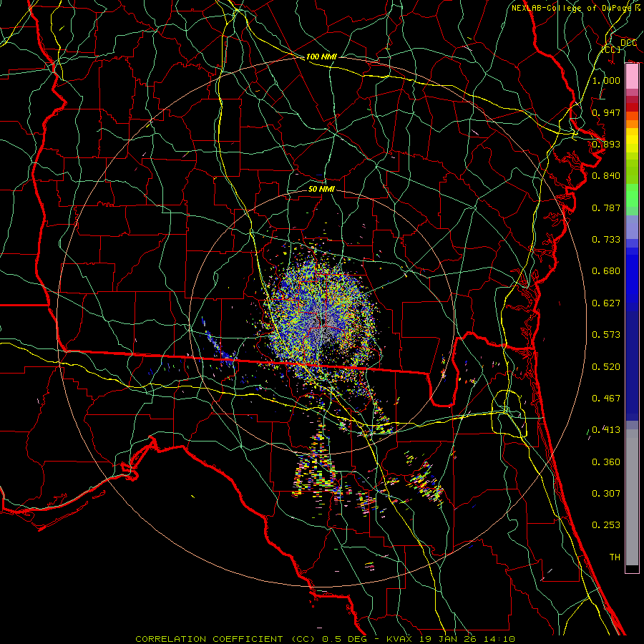Select the 0.307 scale value
The width and height of the screenshot is (644, 644).
tap(606, 494)
